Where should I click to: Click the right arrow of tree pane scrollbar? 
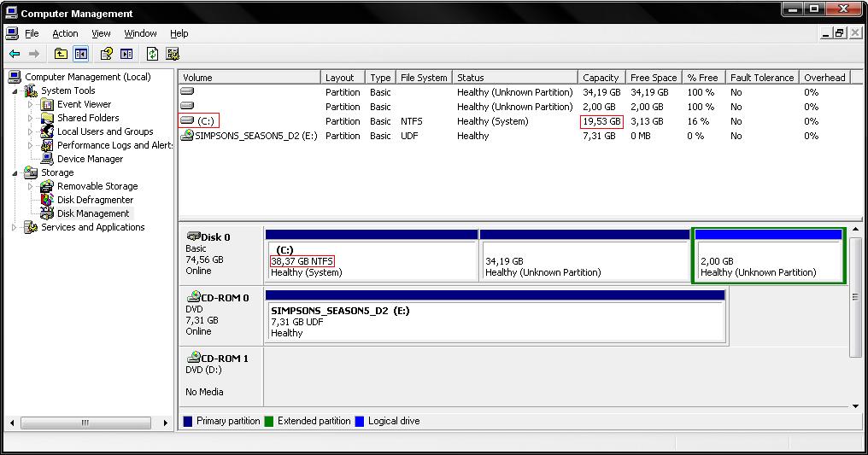pyautogui.click(x=165, y=423)
